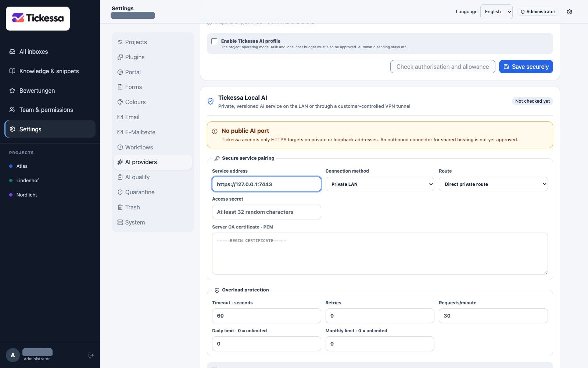
Task: Enable Tickessa AI profile checkbox
Action: click(x=214, y=41)
